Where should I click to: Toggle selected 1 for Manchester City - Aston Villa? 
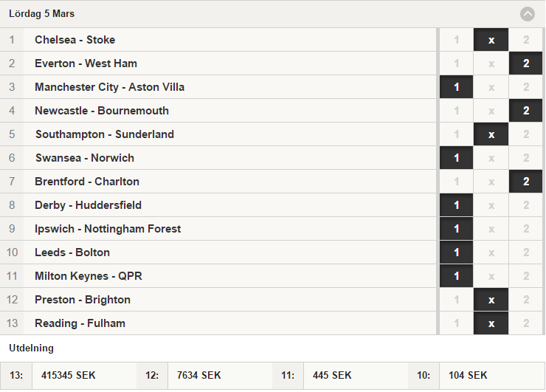(456, 87)
